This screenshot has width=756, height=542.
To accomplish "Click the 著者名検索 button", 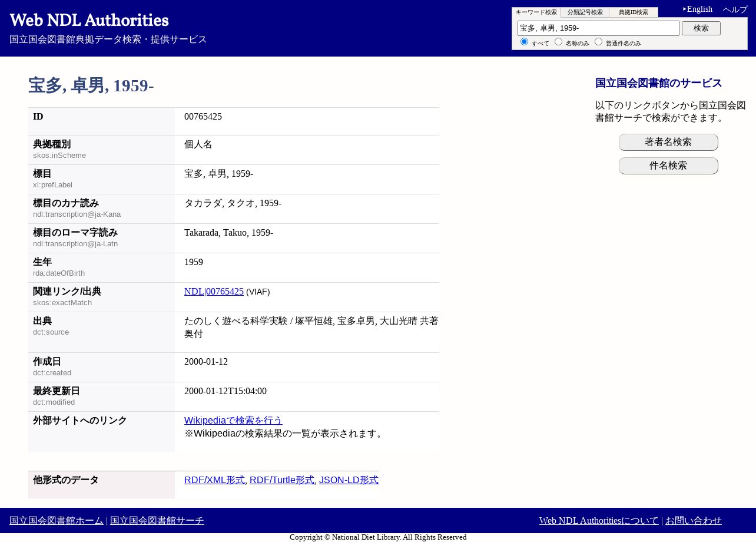I will tap(668, 142).
